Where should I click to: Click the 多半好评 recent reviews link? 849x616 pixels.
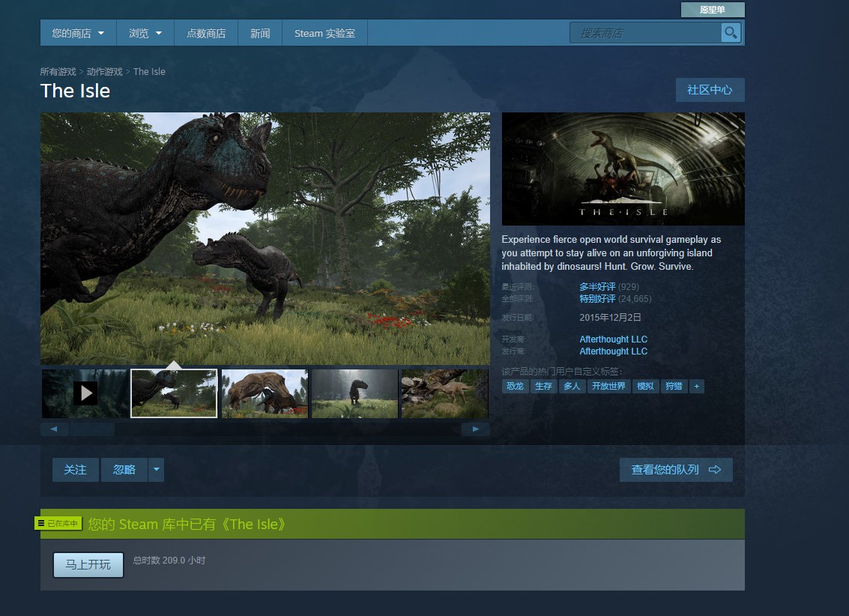tap(597, 286)
